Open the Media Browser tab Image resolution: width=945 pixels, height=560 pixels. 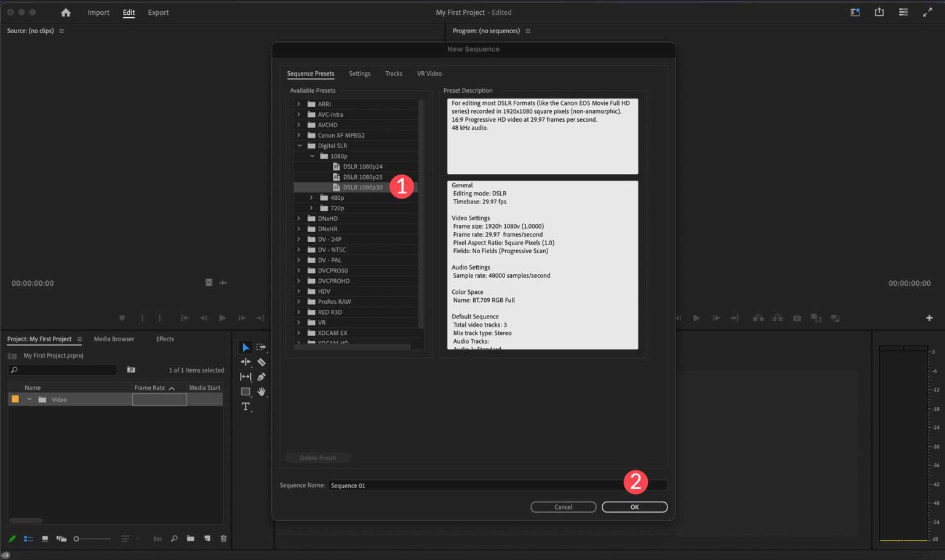click(x=113, y=339)
